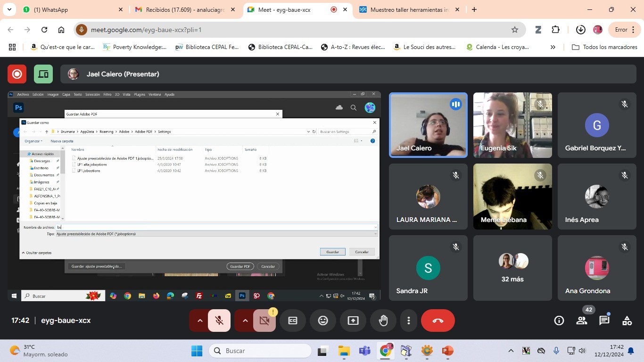Leave the call with red hang-up button
This screenshot has width=644, height=362.
[x=438, y=321]
